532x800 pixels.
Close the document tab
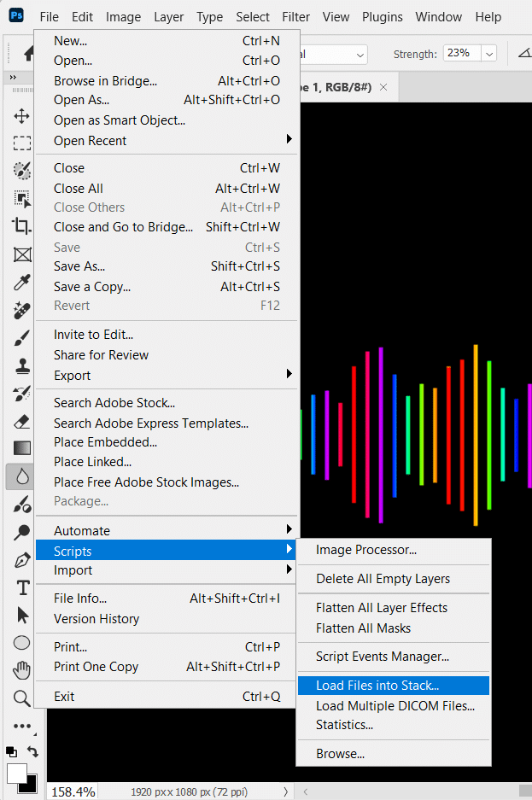pyautogui.click(x=383, y=87)
